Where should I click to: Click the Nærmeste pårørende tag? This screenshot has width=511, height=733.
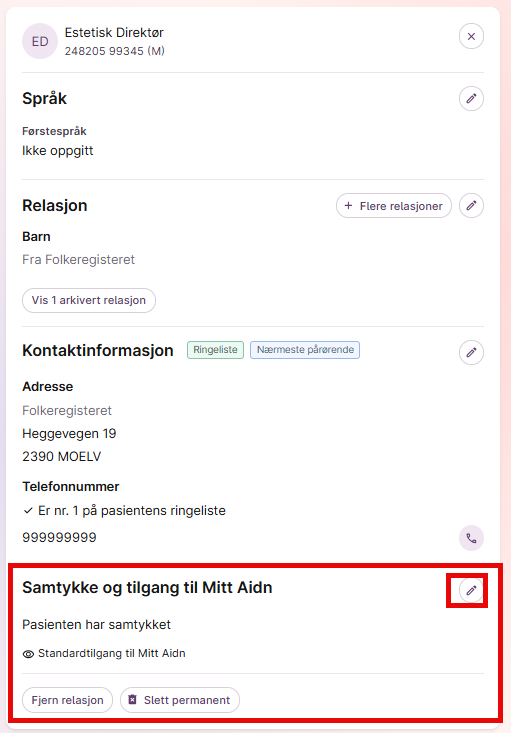(305, 350)
